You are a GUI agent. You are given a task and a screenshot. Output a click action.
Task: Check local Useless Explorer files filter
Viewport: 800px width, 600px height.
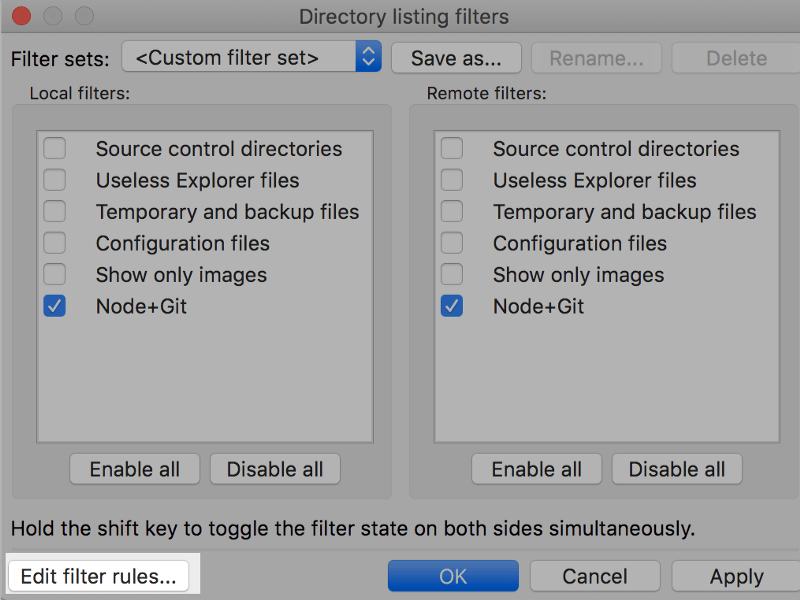(x=55, y=180)
